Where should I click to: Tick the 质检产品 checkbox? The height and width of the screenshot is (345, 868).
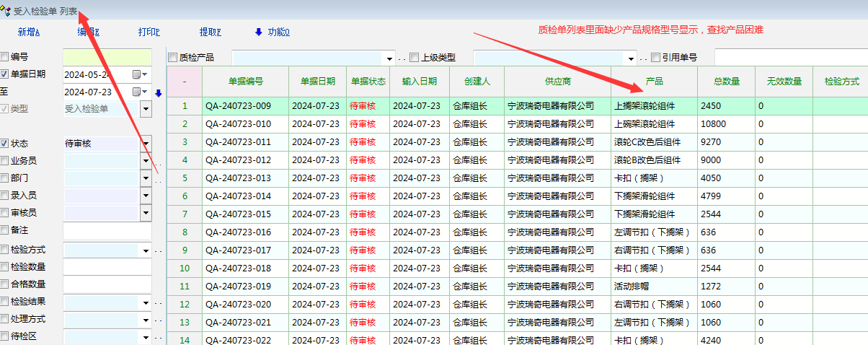(172, 57)
